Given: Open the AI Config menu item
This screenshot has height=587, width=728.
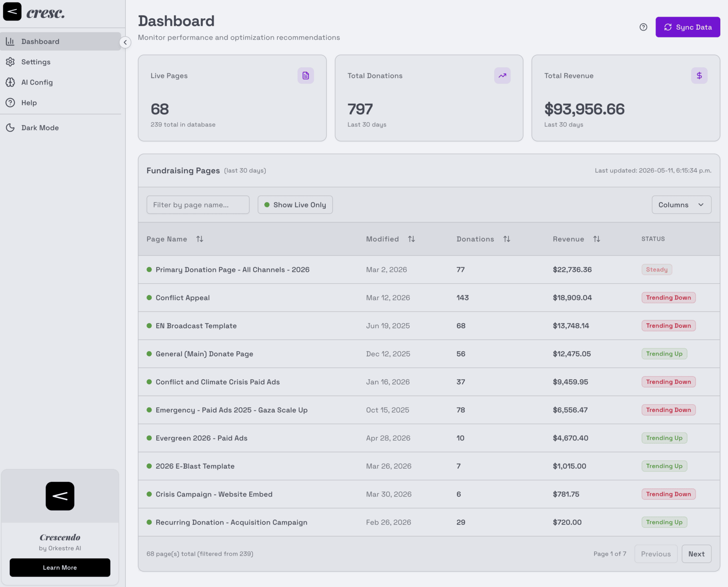Looking at the screenshot, I should (x=61, y=82).
